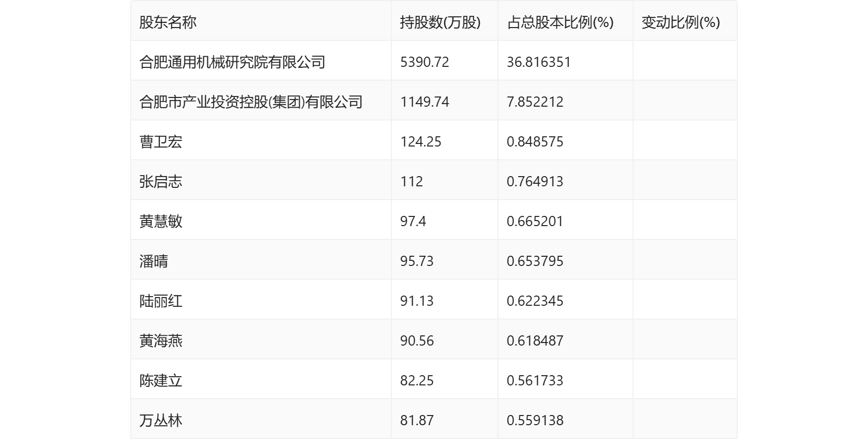The height and width of the screenshot is (439, 868).
Task: Click the holding value 82.25
Action: tap(417, 381)
